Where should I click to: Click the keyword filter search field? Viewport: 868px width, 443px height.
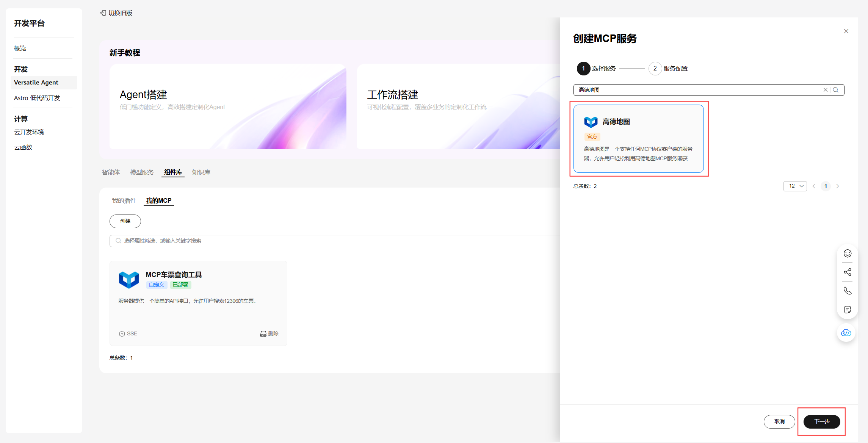click(x=334, y=241)
